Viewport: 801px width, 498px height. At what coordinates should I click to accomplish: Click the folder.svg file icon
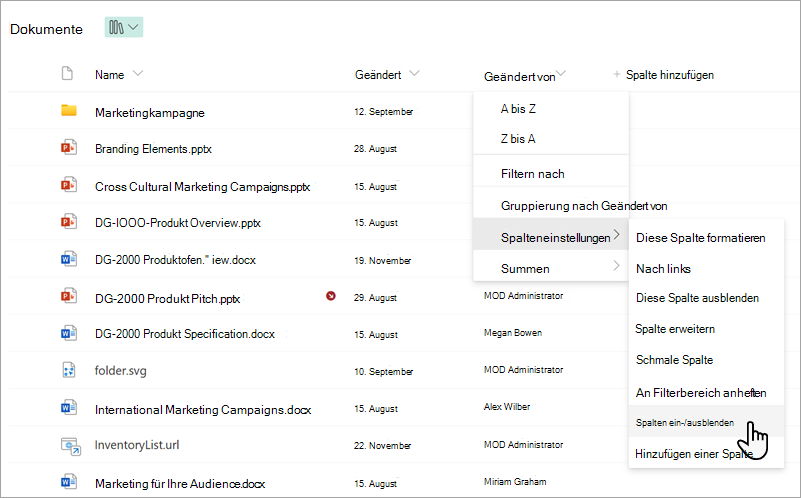pyautogui.click(x=68, y=370)
